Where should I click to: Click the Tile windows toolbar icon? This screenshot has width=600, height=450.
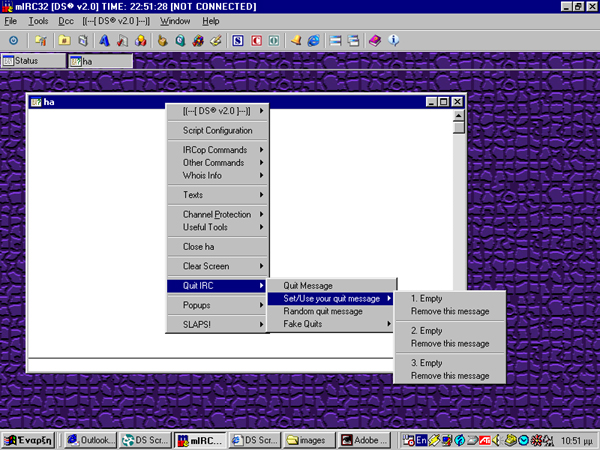coord(335,40)
